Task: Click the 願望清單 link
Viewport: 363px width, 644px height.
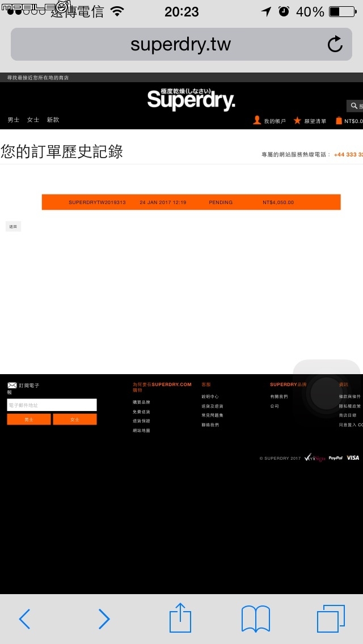Action: click(x=315, y=121)
